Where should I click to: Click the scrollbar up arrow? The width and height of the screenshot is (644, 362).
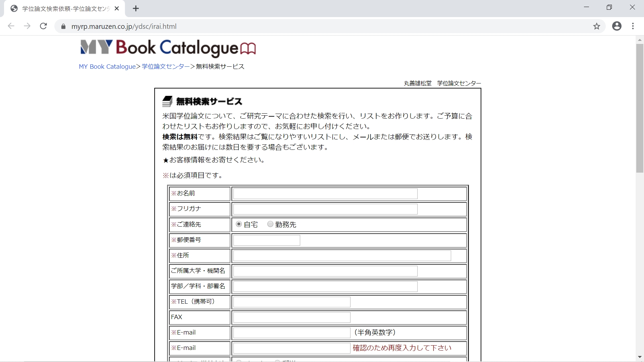click(640, 40)
